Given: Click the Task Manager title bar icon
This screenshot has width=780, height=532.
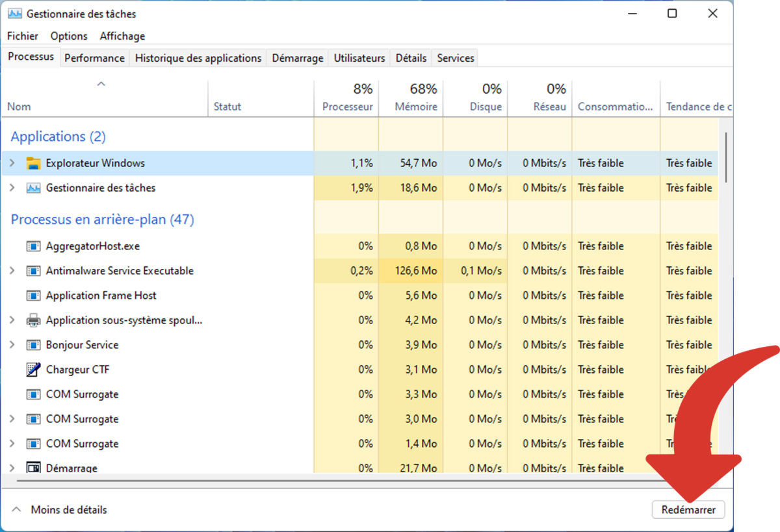Looking at the screenshot, I should 15,14.
